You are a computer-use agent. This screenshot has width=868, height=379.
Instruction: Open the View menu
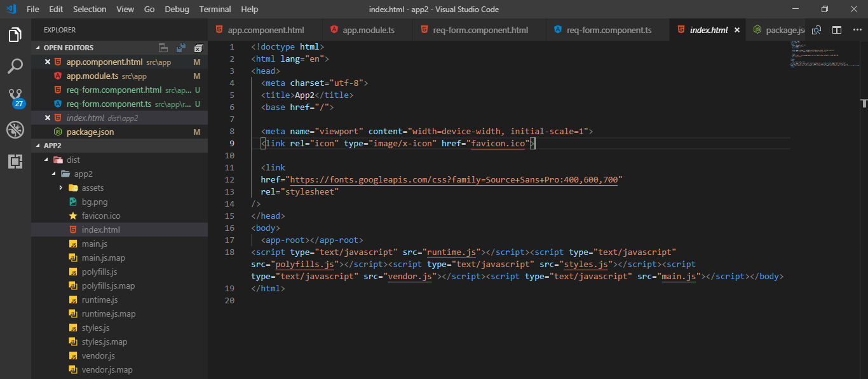[x=125, y=9]
